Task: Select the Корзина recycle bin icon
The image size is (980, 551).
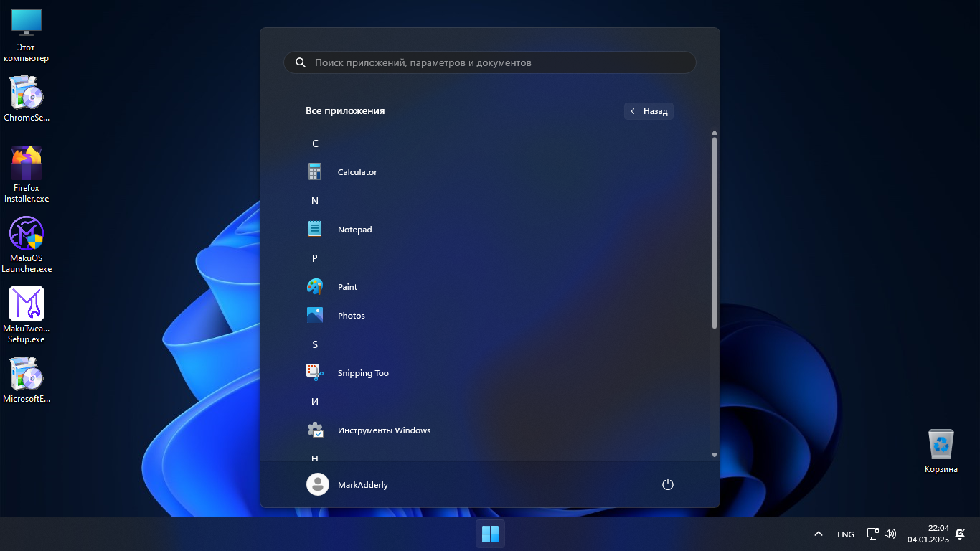Action: coord(941,451)
